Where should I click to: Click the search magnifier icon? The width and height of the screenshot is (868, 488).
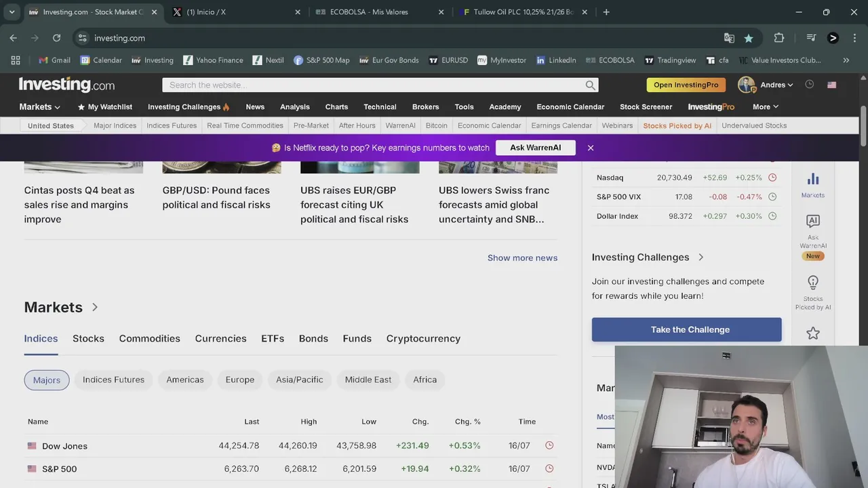591,85
